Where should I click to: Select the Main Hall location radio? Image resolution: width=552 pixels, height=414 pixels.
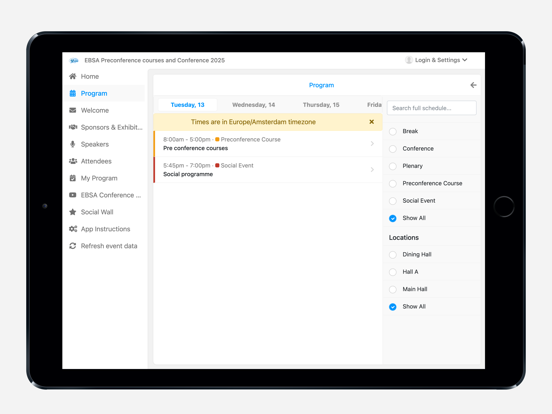[393, 289]
